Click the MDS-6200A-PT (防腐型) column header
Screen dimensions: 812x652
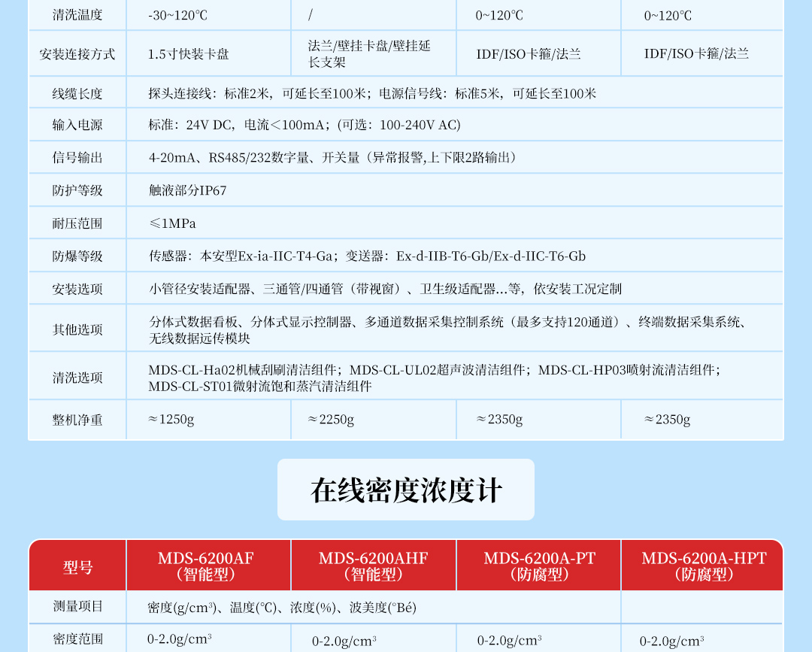pos(538,566)
